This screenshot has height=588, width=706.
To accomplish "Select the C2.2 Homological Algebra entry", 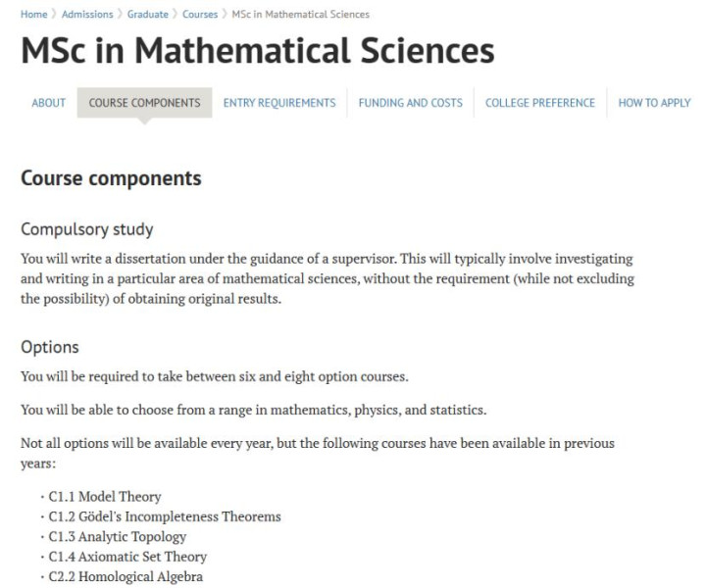I will [x=126, y=577].
